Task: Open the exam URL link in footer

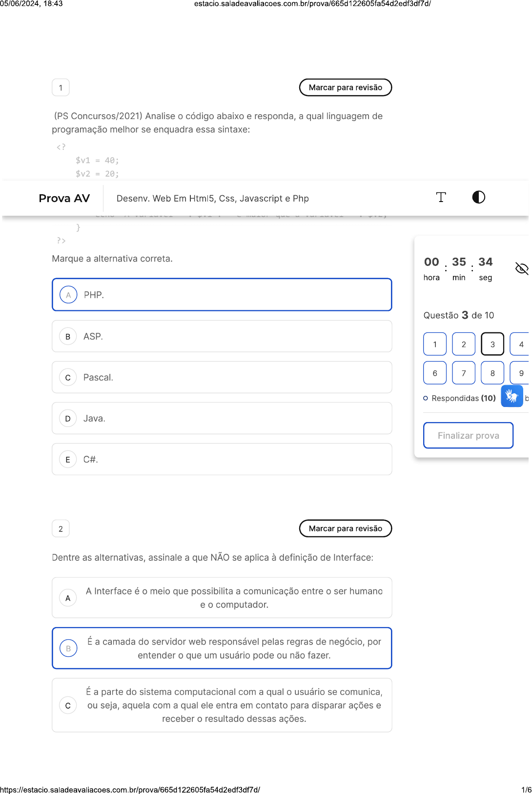Action: pos(130,790)
